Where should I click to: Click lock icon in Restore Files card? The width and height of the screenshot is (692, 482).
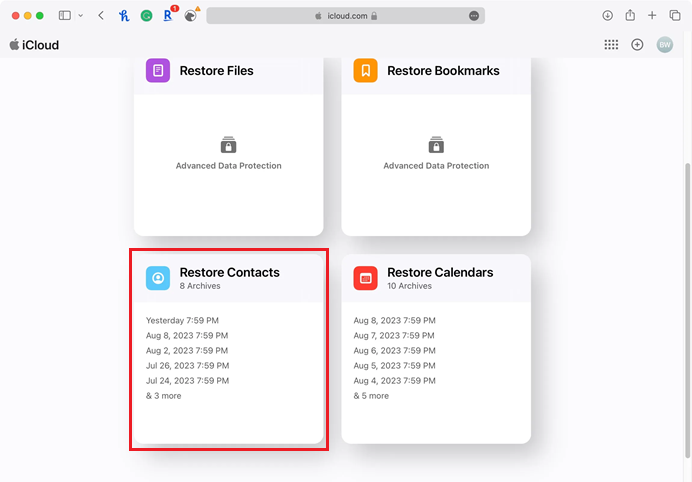point(229,144)
